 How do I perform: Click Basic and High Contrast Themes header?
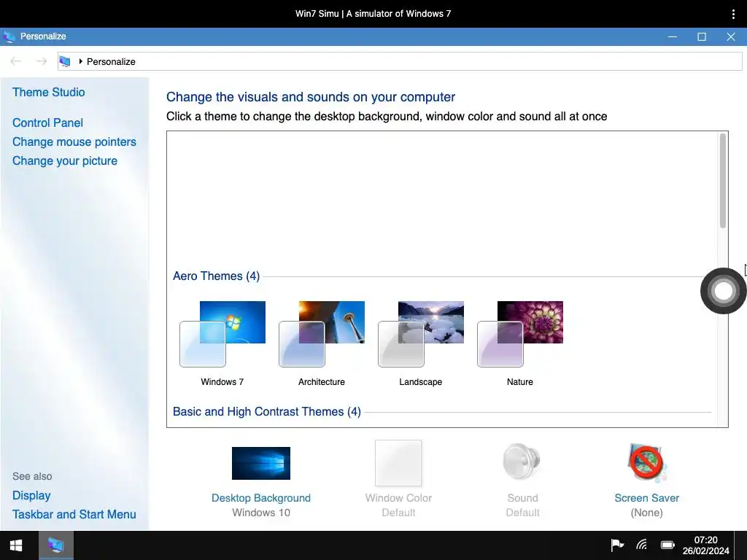point(267,411)
